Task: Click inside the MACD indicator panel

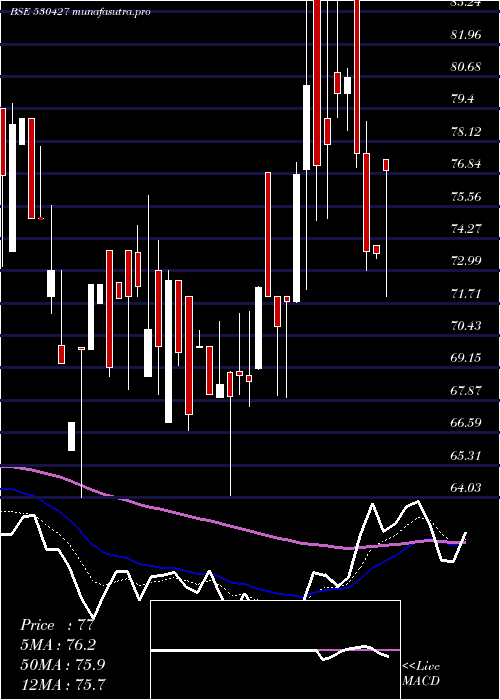Action: pyautogui.click(x=275, y=650)
